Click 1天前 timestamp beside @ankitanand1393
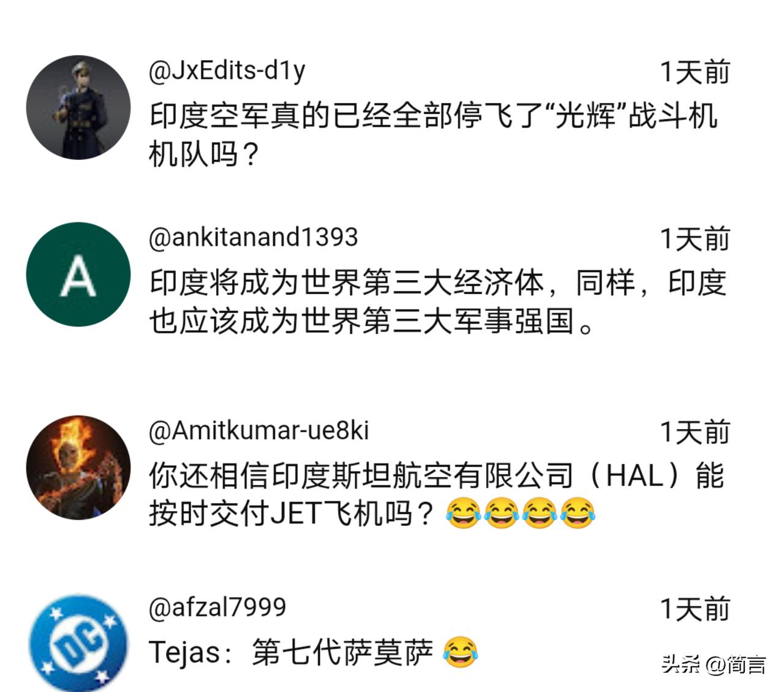Screen dimensions: 784x692 [695, 239]
